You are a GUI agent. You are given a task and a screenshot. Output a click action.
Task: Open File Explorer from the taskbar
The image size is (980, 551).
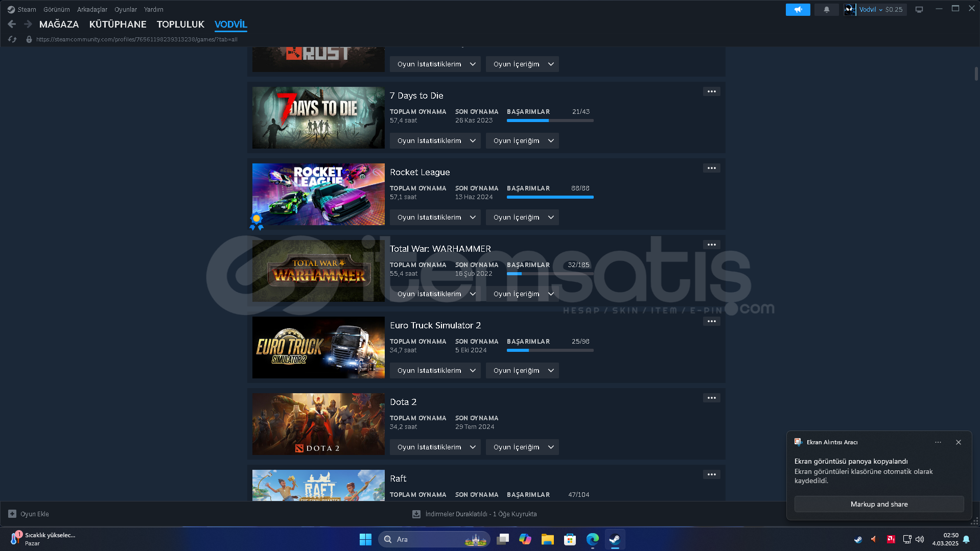click(548, 539)
